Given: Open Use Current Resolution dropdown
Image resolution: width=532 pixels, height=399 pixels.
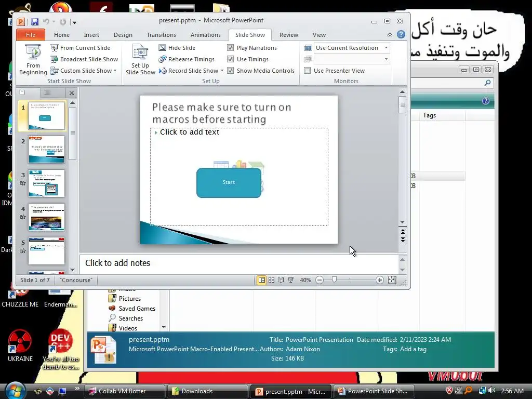Looking at the screenshot, I should coord(386,48).
